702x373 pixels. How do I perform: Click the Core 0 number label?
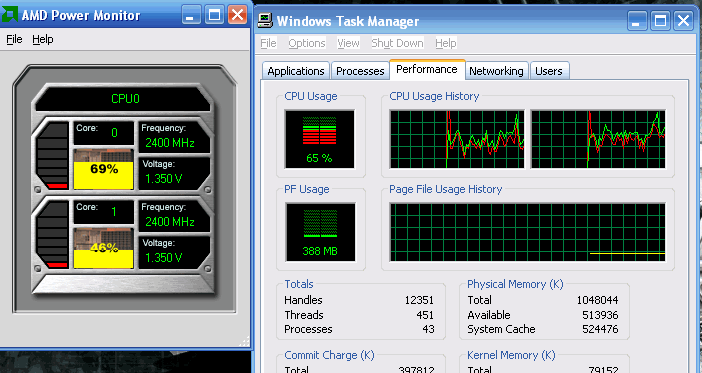tap(103, 133)
